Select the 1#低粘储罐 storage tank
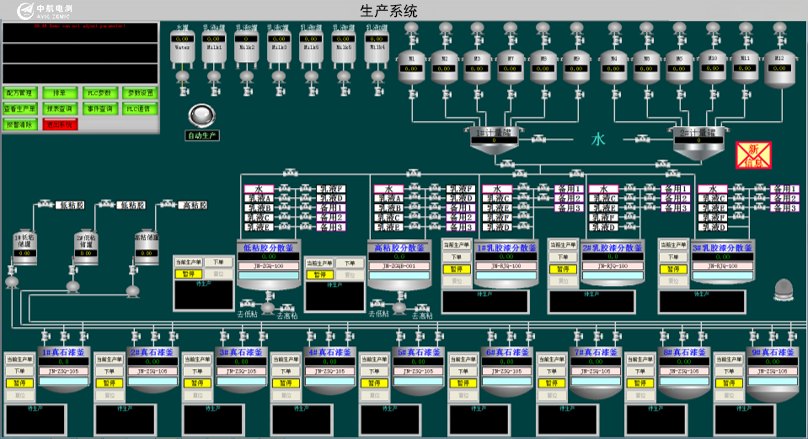The width and height of the screenshot is (808, 439). pos(24,247)
